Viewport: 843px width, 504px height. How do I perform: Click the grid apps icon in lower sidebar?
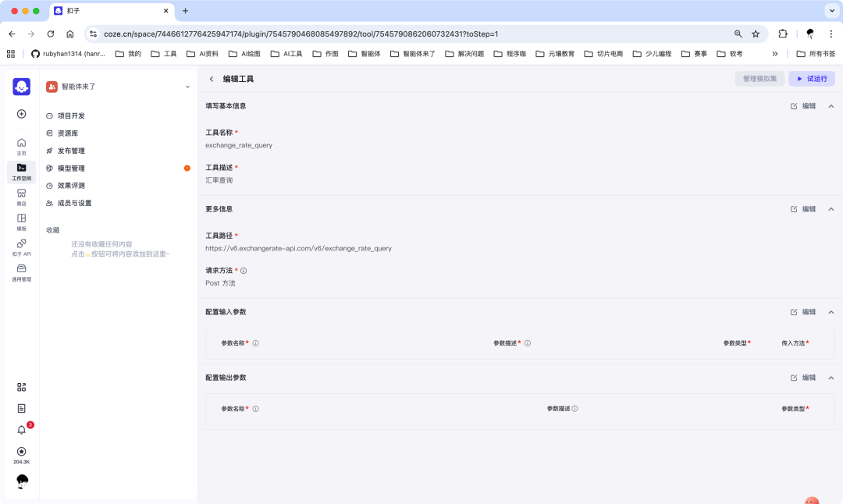coord(22,388)
